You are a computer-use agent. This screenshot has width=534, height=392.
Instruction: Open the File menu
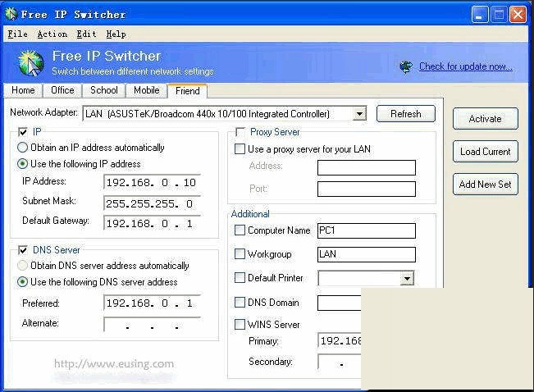[x=17, y=34]
